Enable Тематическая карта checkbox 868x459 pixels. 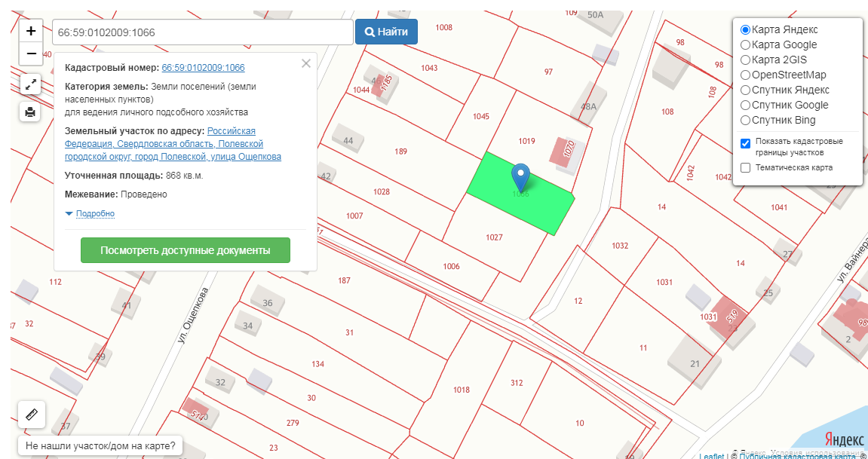tap(746, 167)
